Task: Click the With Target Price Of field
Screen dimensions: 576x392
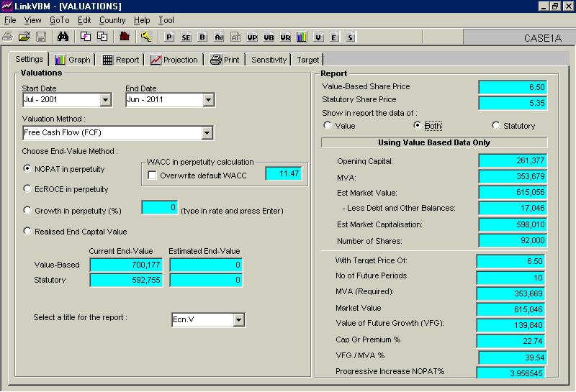Action: pos(511,261)
